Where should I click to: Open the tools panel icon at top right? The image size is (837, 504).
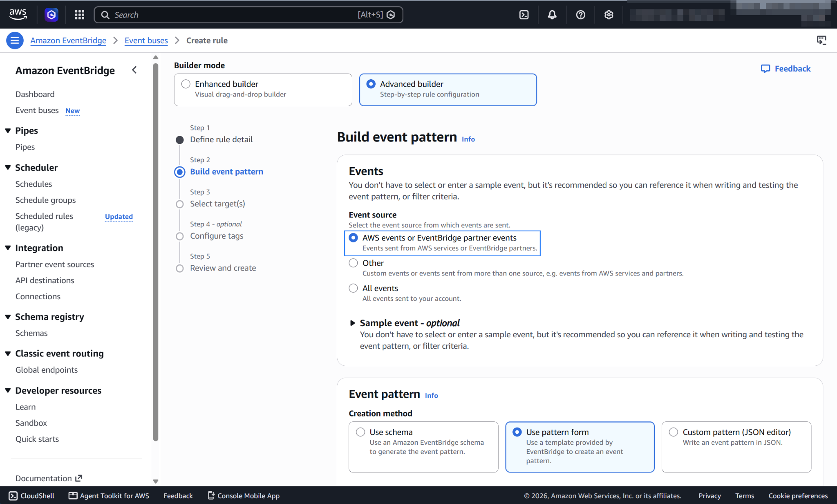pos(821,40)
